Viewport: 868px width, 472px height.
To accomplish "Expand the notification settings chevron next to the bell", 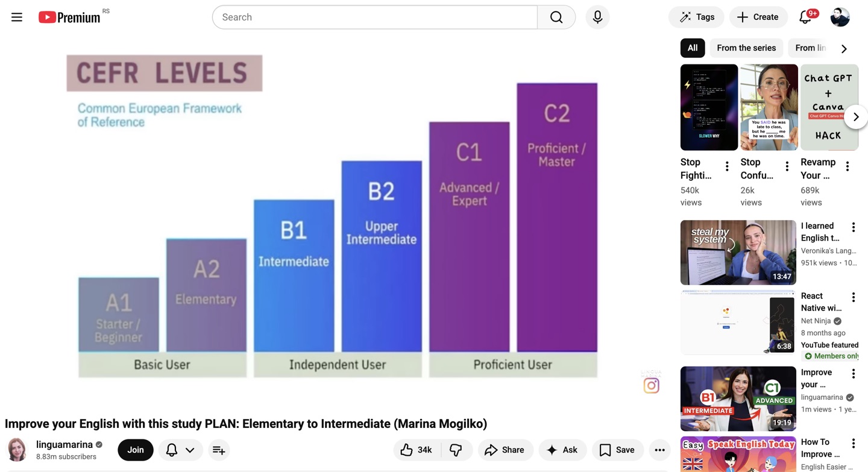I will click(190, 450).
